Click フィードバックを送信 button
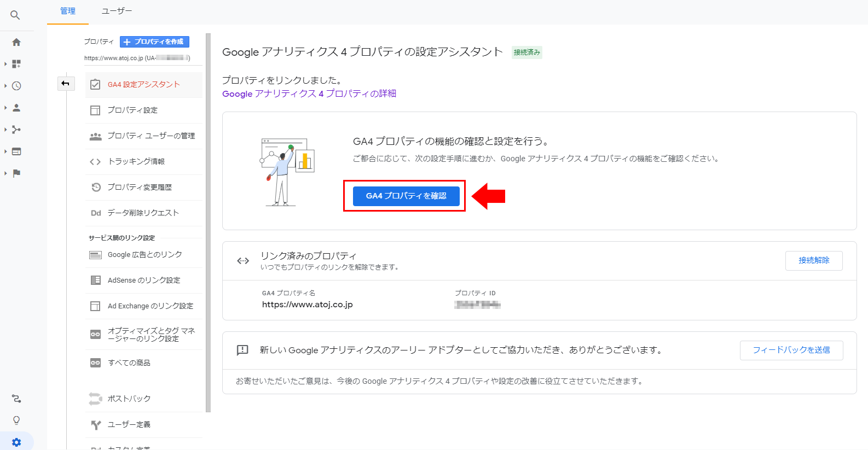Screen dimensions: 868x450 tap(791, 350)
